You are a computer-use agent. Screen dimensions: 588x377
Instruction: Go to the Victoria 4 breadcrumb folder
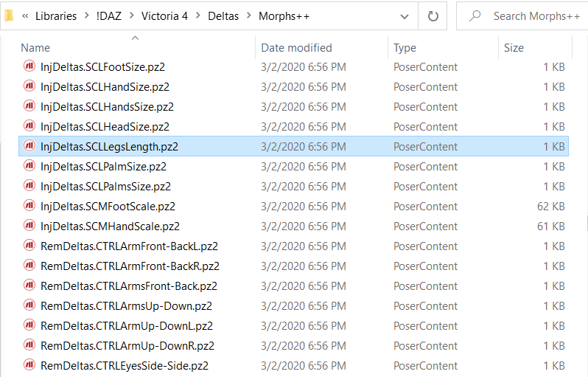tap(164, 16)
